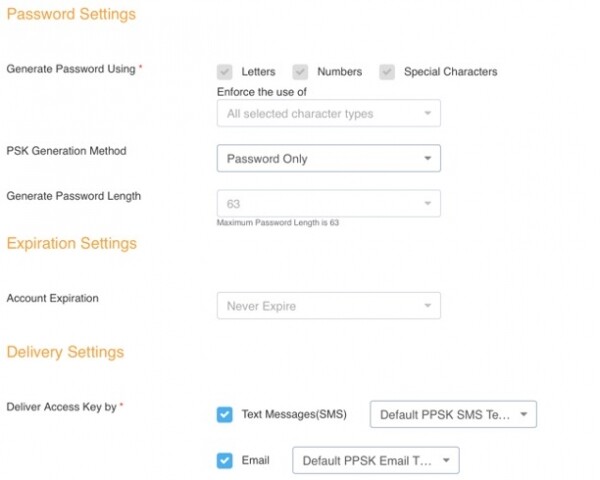Click the Deliver Access Key by label

[x=62, y=407]
